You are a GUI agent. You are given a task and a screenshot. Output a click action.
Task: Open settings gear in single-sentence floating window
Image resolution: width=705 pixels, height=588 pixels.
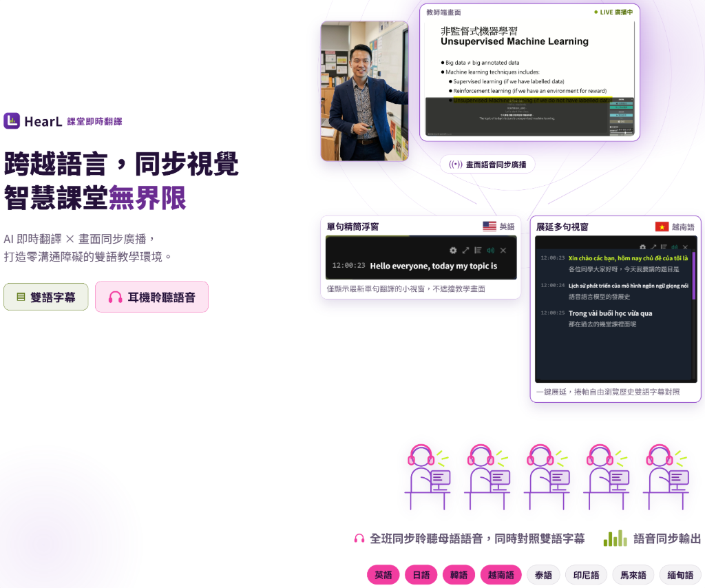click(453, 251)
